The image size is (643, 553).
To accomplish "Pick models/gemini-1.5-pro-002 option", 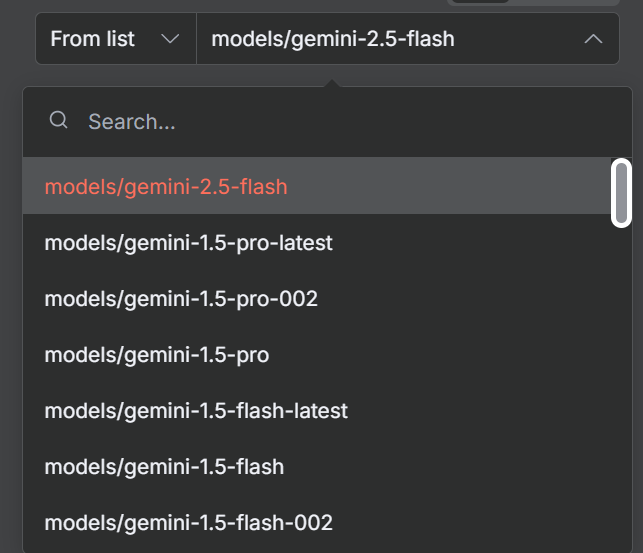I will tap(181, 299).
